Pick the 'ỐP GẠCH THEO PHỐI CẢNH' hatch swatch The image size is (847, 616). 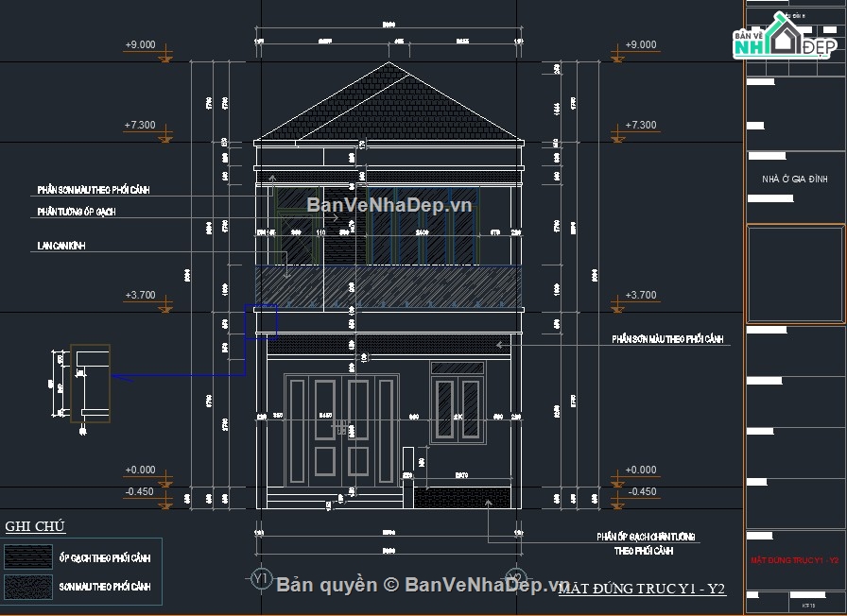click(28, 557)
